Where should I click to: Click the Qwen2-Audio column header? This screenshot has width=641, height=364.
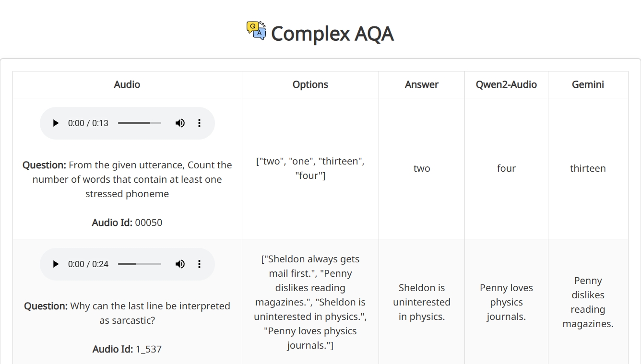(506, 84)
